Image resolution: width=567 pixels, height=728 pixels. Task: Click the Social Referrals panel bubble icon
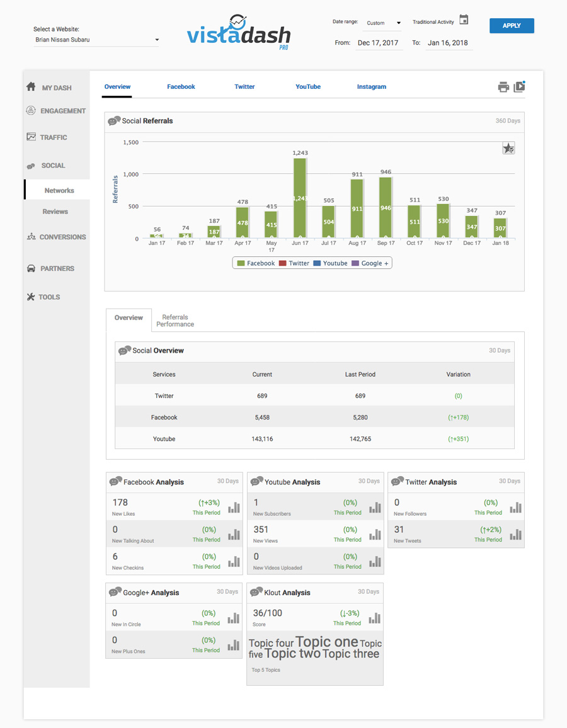pos(114,121)
